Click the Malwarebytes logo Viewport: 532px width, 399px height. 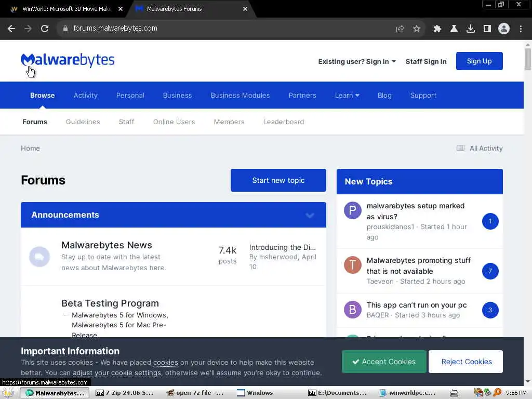click(68, 60)
